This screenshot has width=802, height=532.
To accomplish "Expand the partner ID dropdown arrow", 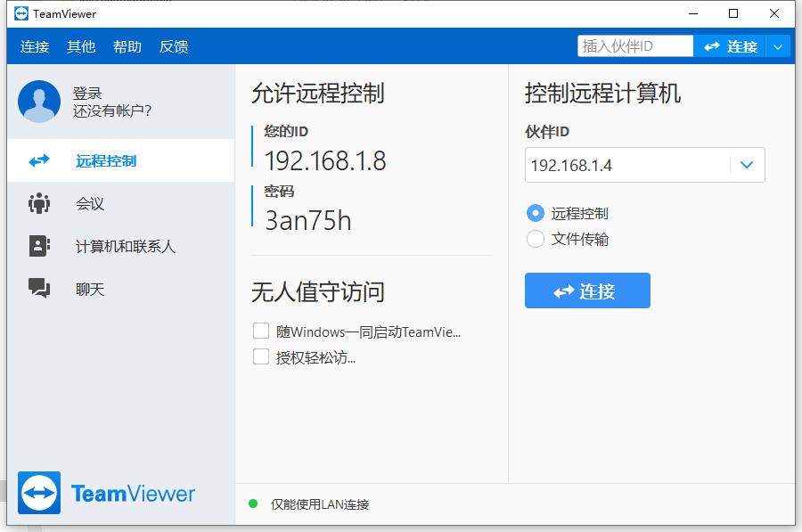I will pos(747,165).
